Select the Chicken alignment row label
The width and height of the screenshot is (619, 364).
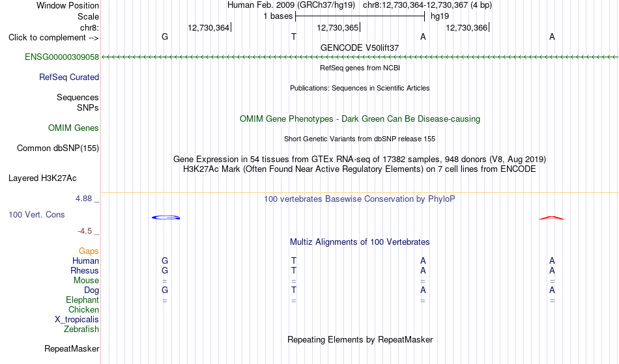click(x=83, y=309)
